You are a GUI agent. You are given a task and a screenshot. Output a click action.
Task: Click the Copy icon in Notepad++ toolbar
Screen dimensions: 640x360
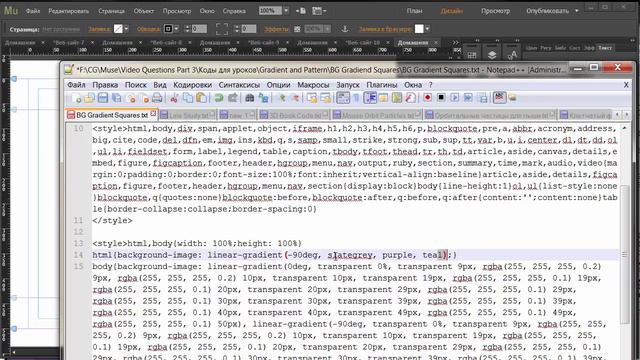(x=188, y=98)
